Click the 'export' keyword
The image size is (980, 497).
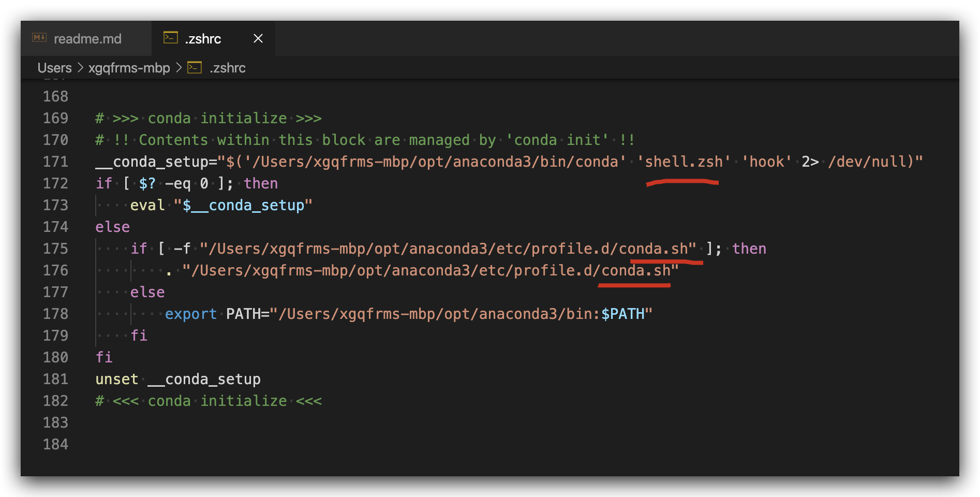[x=191, y=314]
